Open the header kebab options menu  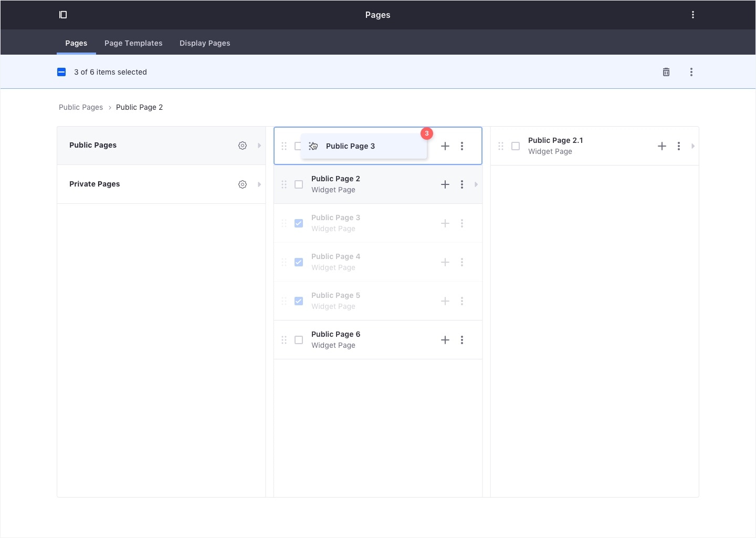coord(692,15)
